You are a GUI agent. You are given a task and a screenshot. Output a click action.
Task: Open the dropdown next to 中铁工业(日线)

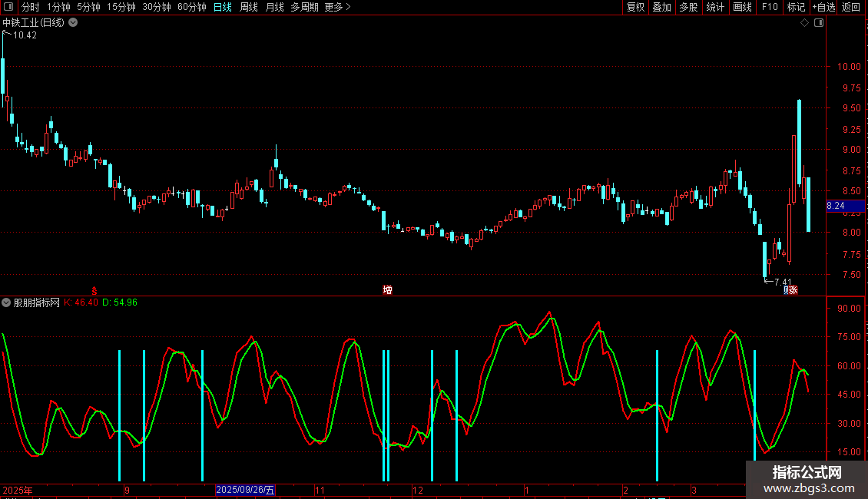[73, 23]
